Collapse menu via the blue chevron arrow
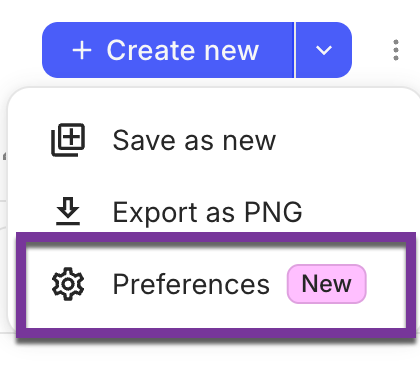Screen dimensions: 420x382 [324, 50]
